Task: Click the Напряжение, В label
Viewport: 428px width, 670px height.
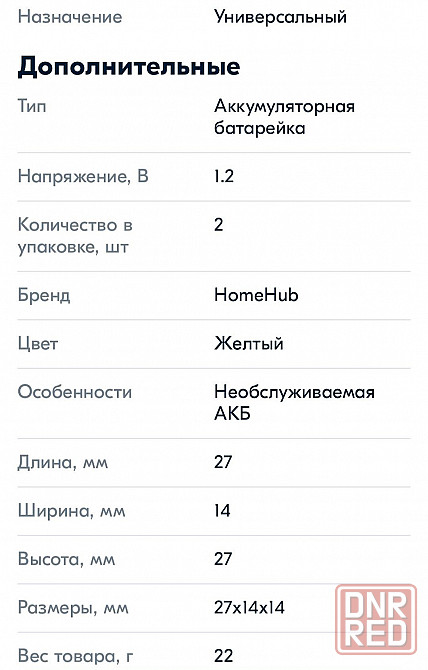Action: tap(83, 176)
